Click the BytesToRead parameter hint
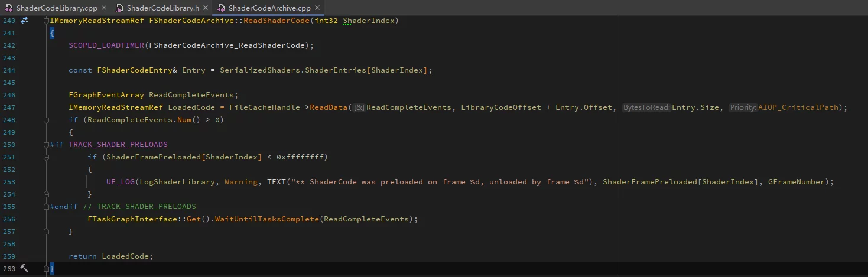This screenshot has height=277, width=868. pyautogui.click(x=646, y=107)
